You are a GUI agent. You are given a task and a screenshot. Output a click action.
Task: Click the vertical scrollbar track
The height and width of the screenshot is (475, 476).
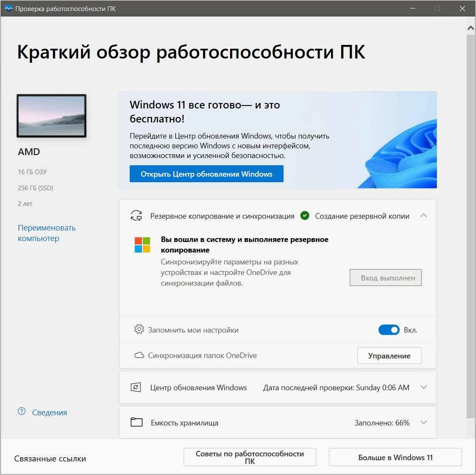470,226
